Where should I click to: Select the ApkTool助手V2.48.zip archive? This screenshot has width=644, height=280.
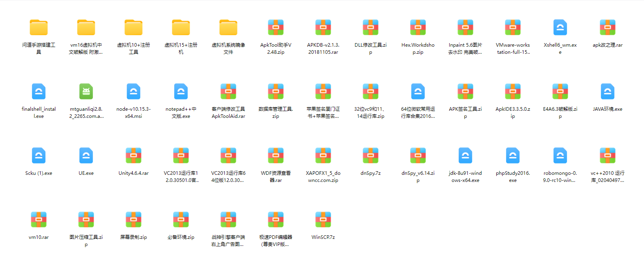(276, 28)
